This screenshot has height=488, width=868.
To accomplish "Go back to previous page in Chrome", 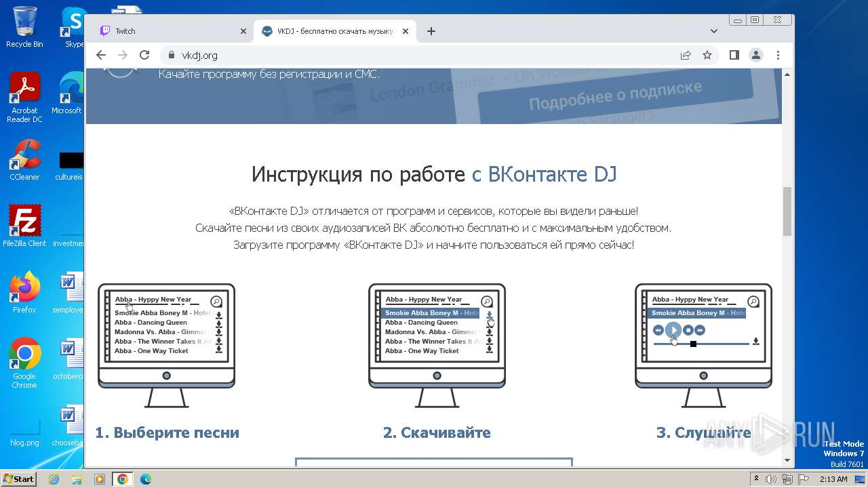I will (101, 55).
